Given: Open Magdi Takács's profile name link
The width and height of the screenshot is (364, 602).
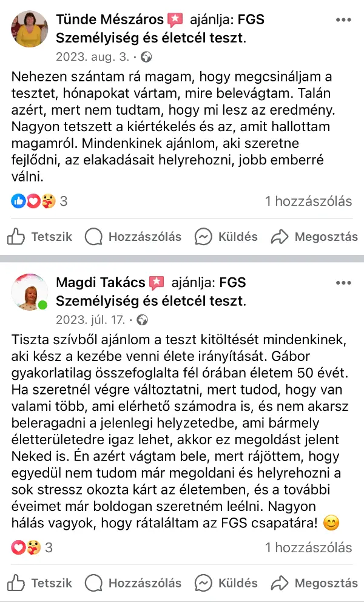Looking at the screenshot, I should (101, 283).
